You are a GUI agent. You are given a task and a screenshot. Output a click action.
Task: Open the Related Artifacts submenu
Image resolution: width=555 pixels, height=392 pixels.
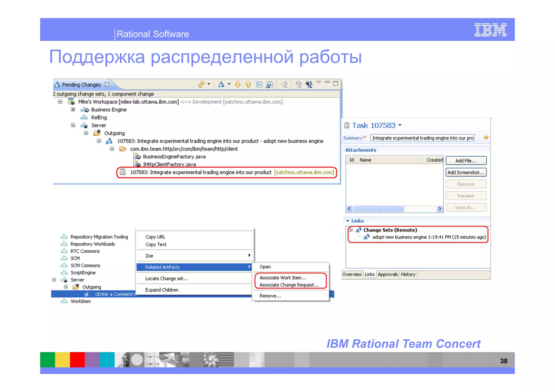pos(195,267)
